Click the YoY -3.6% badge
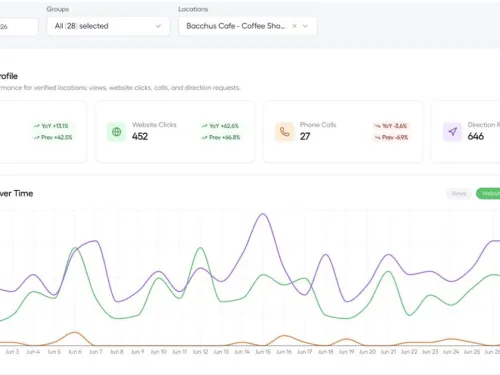 pyautogui.click(x=391, y=126)
